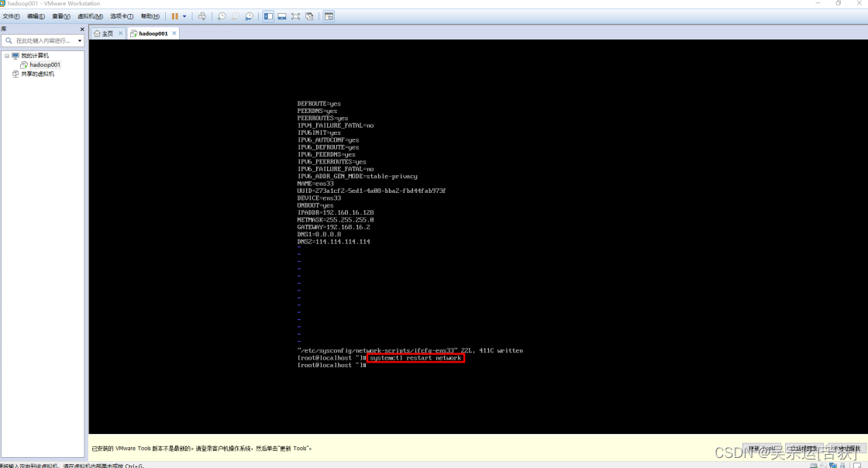Image resolution: width=868 pixels, height=468 pixels.
Task: Click the IPADDR=192.168.16.128 line in terminal
Action: coord(336,212)
